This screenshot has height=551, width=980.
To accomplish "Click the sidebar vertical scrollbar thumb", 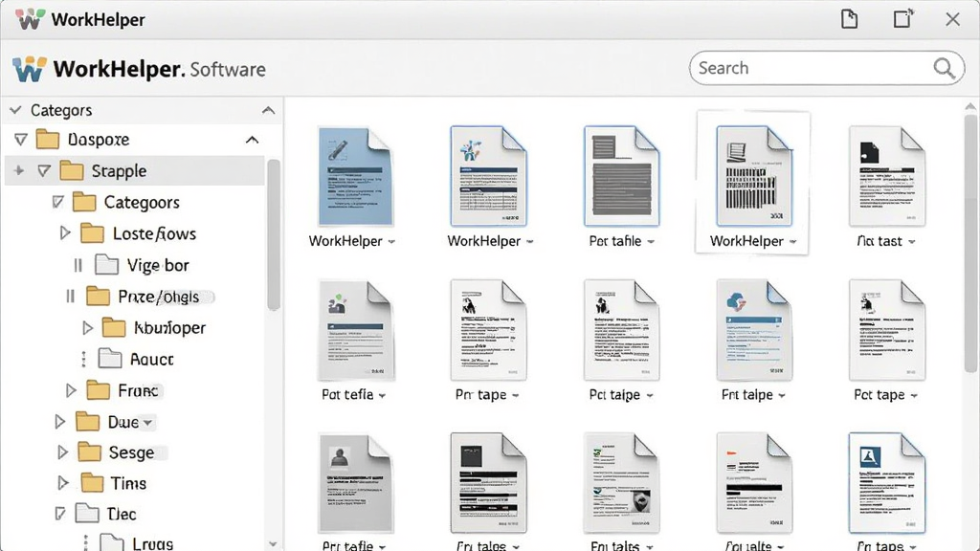I will (x=273, y=234).
